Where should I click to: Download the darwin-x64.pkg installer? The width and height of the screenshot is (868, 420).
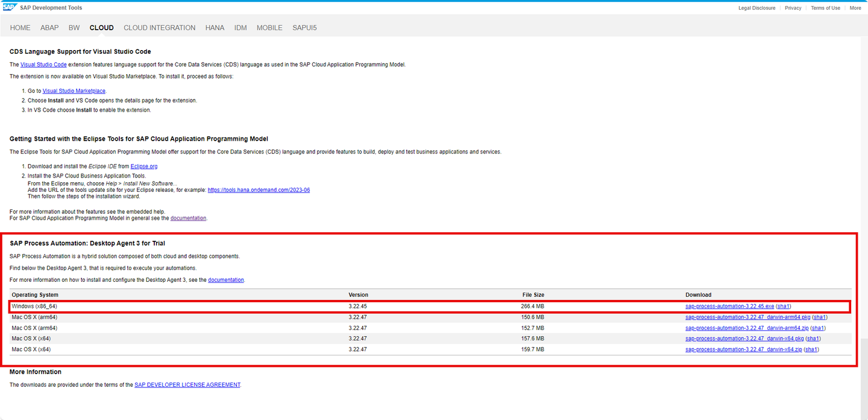tap(744, 339)
